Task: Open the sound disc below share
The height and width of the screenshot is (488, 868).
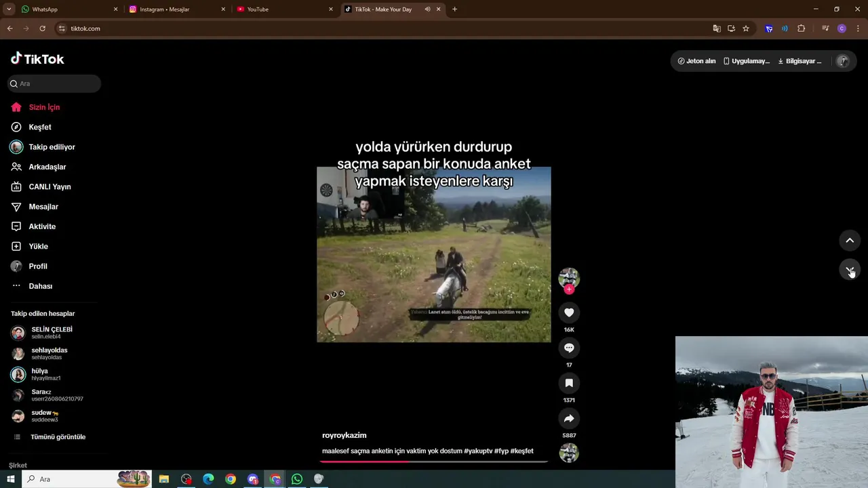Action: pos(569,453)
